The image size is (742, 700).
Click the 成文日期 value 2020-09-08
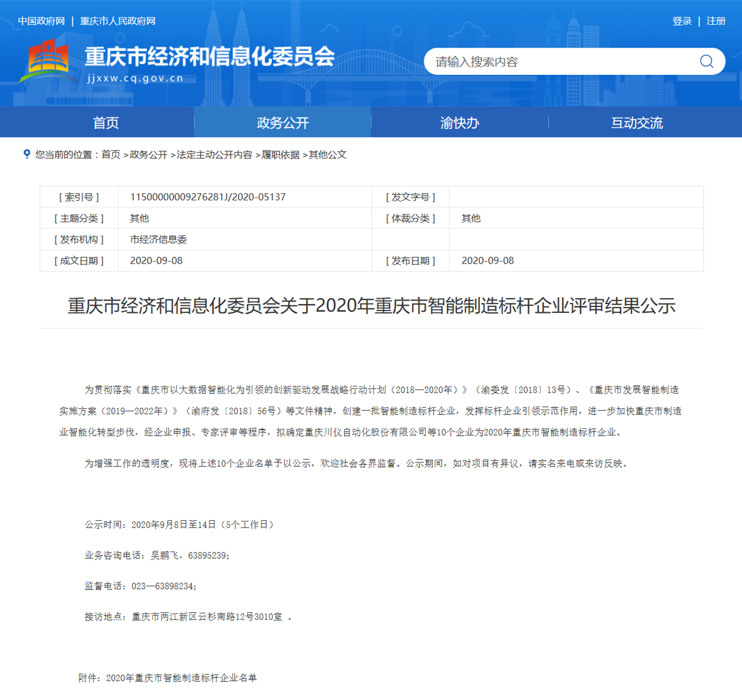pos(156,260)
